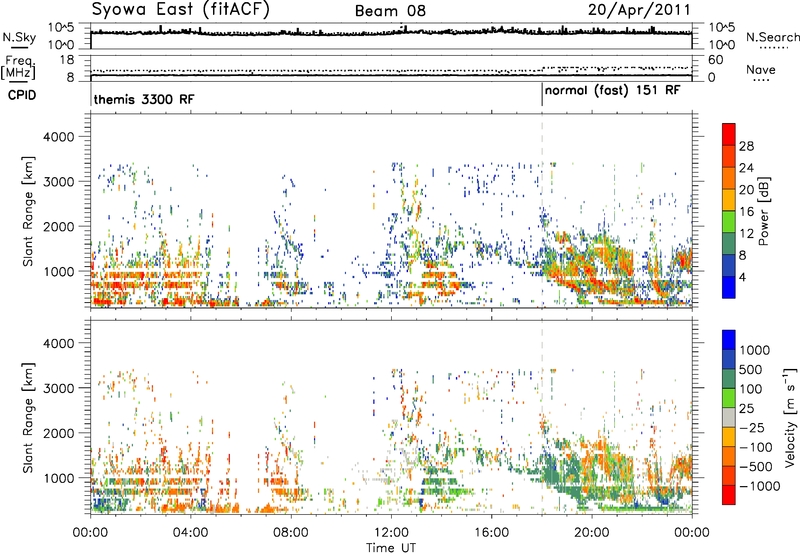
Task: Click the 'Nave' legend label
Action: 760,69
